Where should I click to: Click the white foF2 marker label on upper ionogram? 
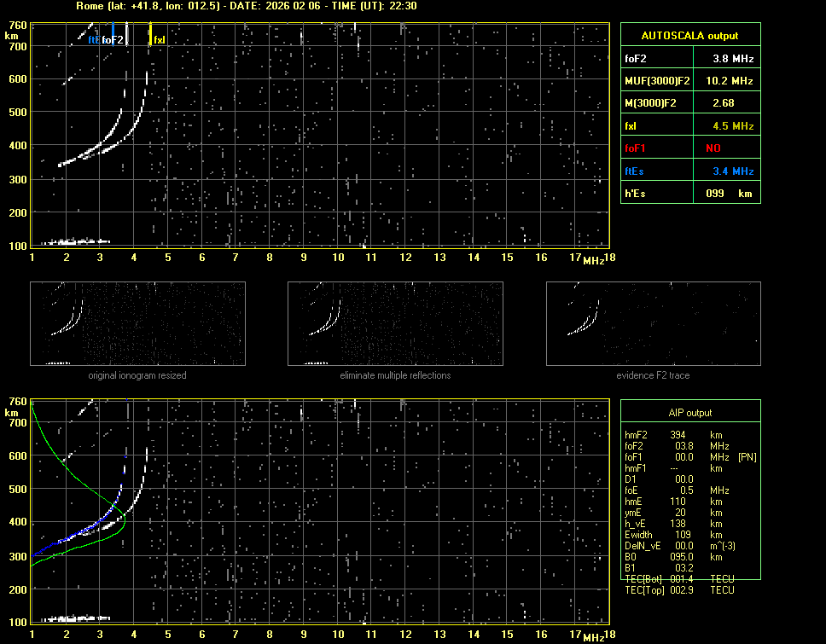(113, 39)
